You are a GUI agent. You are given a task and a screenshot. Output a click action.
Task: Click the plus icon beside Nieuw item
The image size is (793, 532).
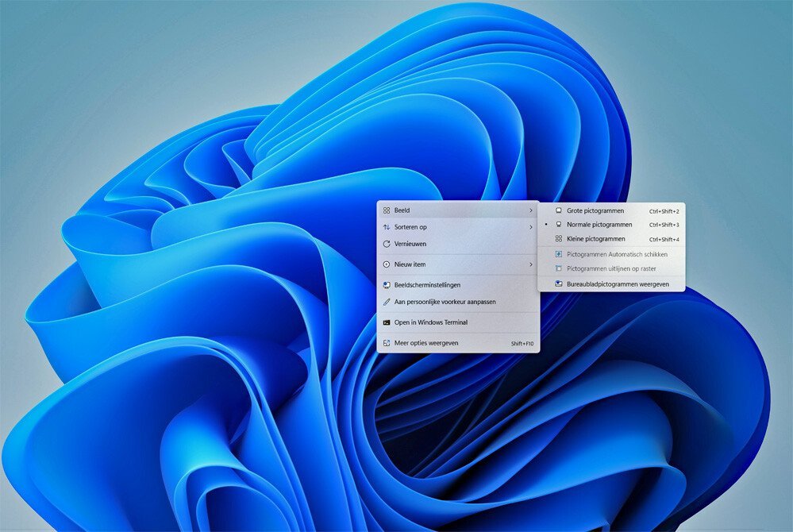tap(387, 264)
